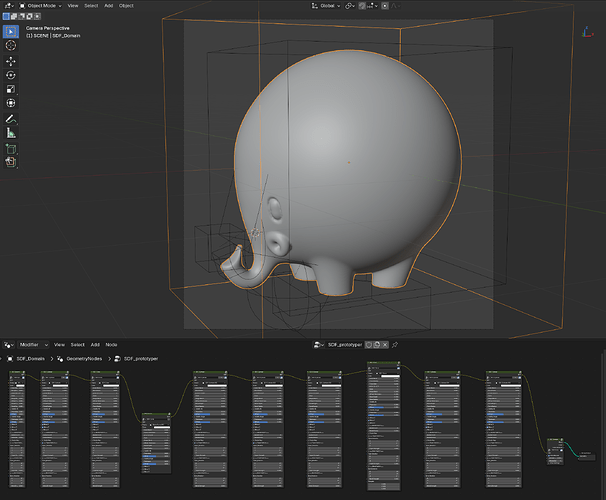Viewport: 606px width, 500px height.
Task: Open the viewport View menu
Action: pos(73,6)
